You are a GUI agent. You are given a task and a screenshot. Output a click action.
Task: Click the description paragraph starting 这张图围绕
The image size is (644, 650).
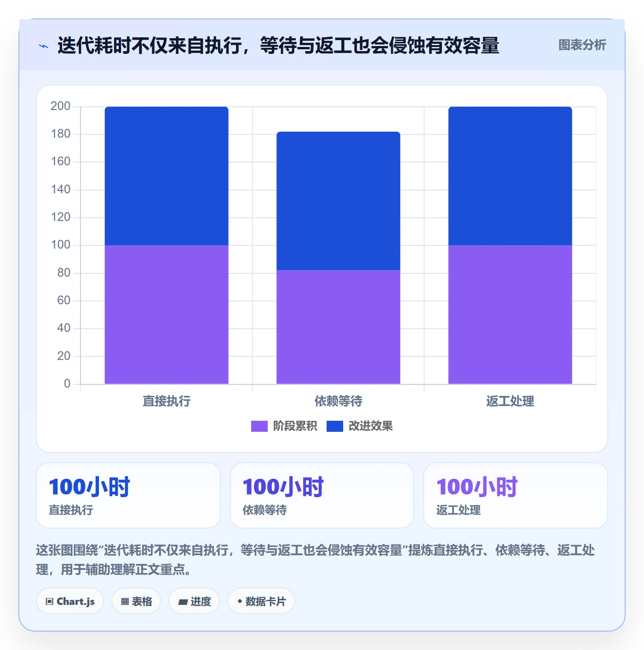tap(316, 560)
